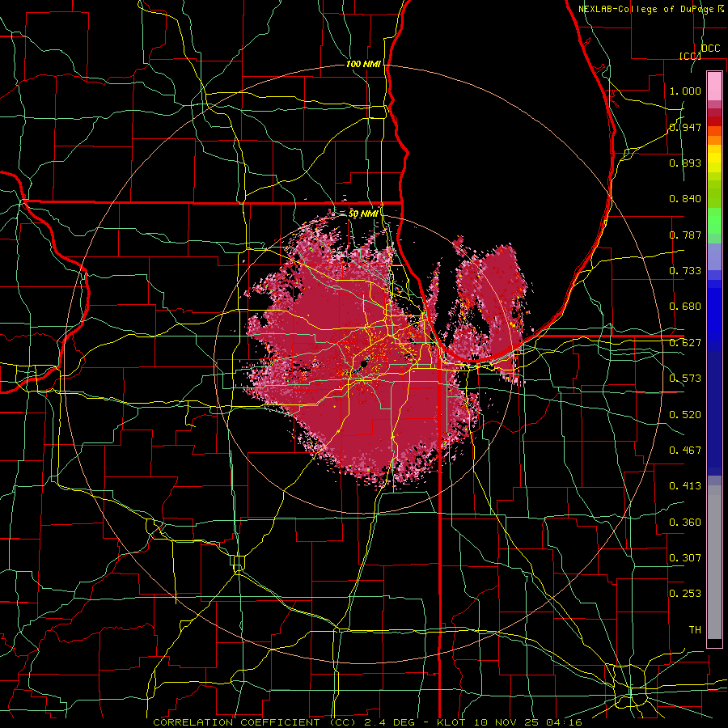728x728 pixels.
Task: Click the black radar site dot at the center
Action: click(x=363, y=365)
